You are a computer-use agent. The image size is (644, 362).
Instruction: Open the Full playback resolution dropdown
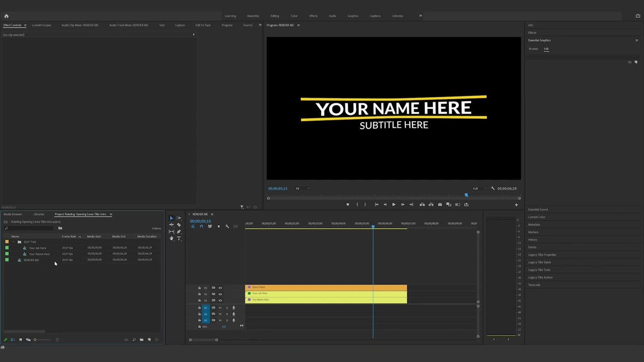(479, 189)
